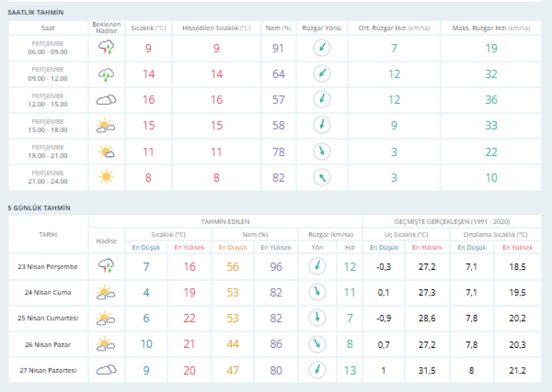Click the partly cloudy icon for 24 Nisan Cuma

click(106, 292)
